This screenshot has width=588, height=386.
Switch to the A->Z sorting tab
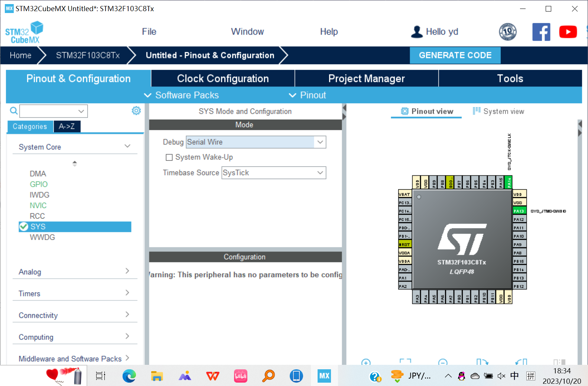pyautogui.click(x=67, y=126)
